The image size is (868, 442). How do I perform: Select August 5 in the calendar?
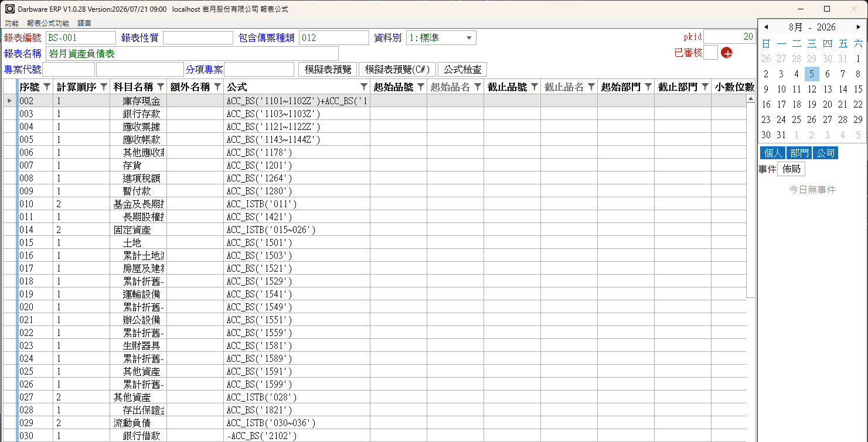[812, 74]
